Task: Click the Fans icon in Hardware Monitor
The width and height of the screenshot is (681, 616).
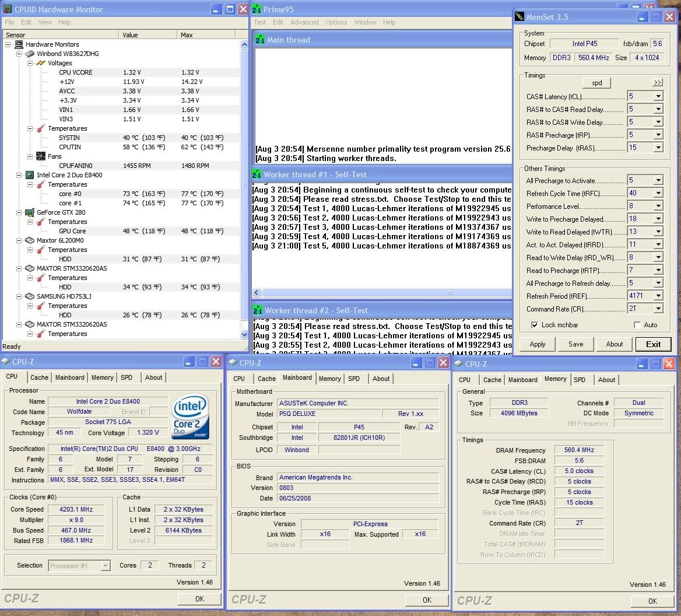Action: point(41,156)
